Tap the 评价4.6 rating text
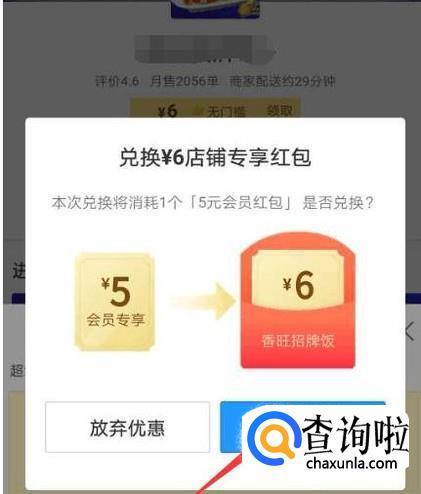Viewport: 421px width, 494px height. point(117,81)
